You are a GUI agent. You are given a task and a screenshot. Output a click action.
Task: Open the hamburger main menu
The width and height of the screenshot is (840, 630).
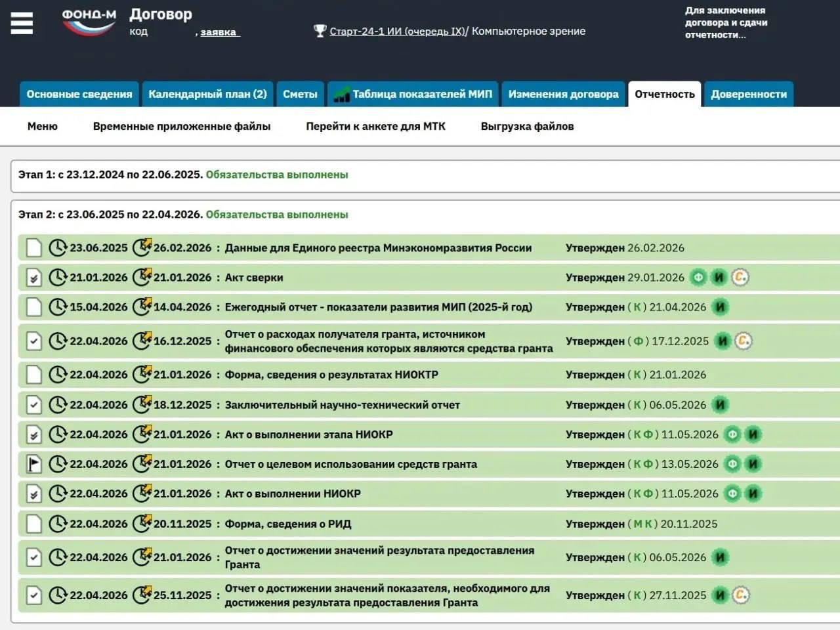22,23
